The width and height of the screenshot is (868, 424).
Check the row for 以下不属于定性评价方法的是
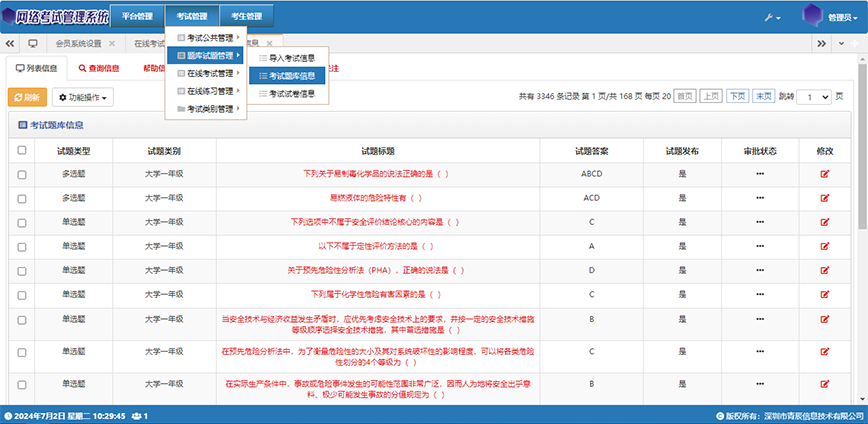tap(22, 246)
